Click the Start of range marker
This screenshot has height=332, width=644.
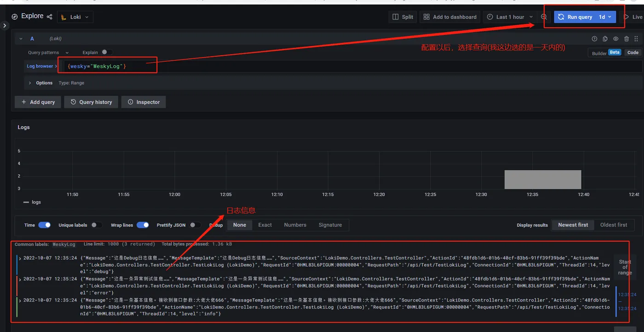(x=625, y=268)
